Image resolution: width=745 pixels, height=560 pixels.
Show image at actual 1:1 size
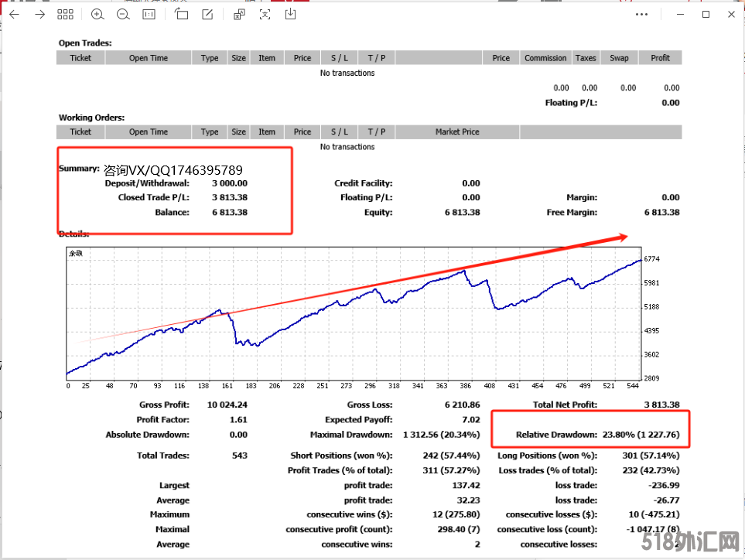(149, 14)
